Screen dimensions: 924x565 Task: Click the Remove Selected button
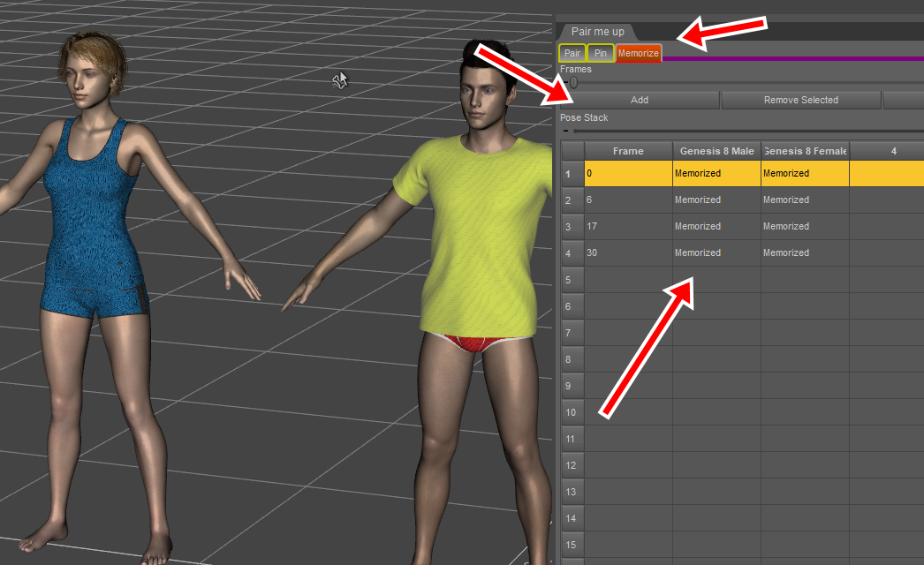(801, 100)
